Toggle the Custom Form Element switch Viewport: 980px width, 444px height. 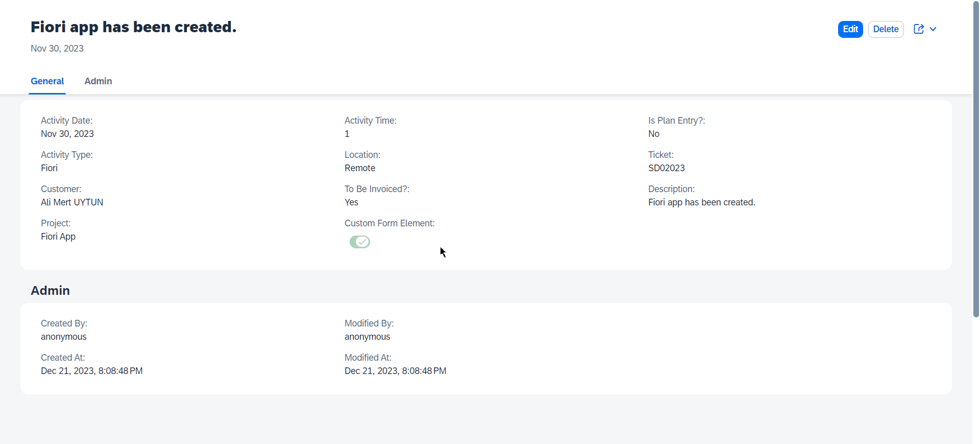(x=359, y=242)
